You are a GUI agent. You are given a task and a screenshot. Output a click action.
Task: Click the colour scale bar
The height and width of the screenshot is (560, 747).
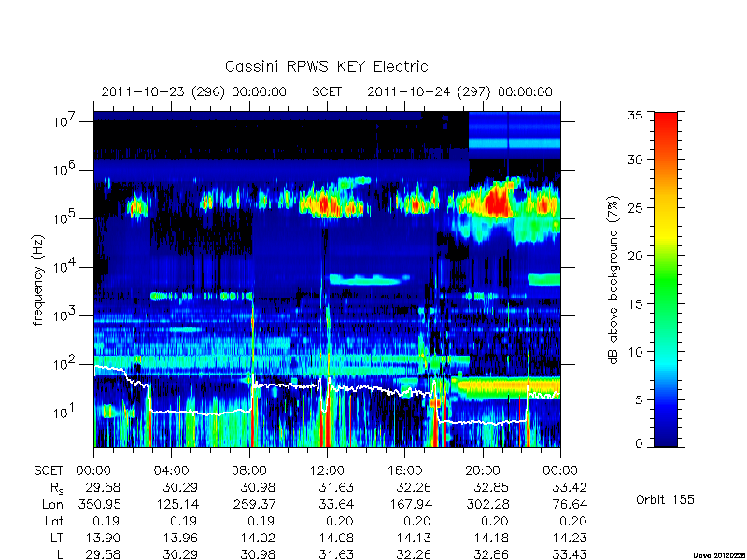[x=666, y=279]
